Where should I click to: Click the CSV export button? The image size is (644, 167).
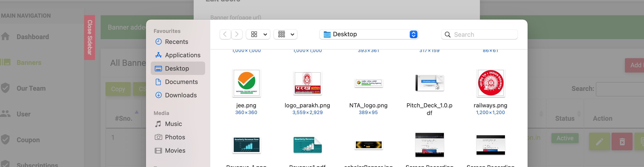click(140, 89)
